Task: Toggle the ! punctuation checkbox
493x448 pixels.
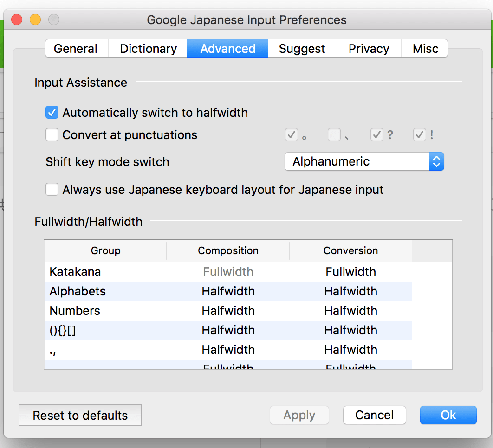Action: click(x=420, y=135)
